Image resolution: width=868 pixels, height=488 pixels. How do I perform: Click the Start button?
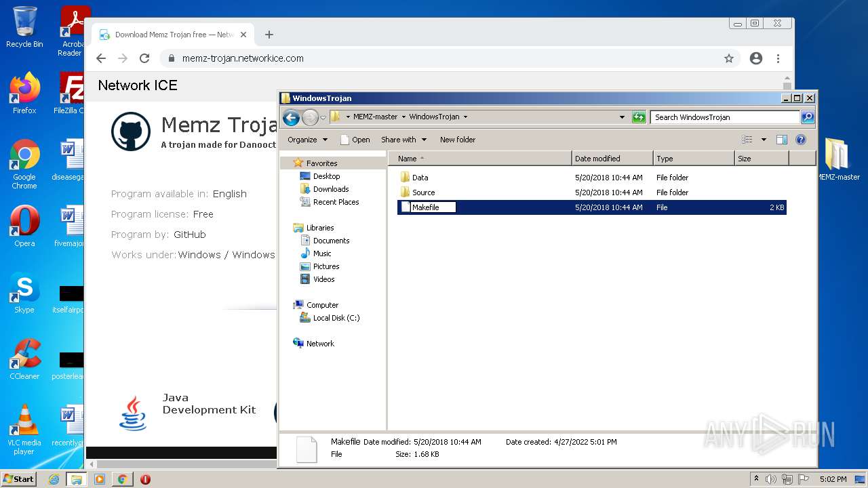[20, 479]
